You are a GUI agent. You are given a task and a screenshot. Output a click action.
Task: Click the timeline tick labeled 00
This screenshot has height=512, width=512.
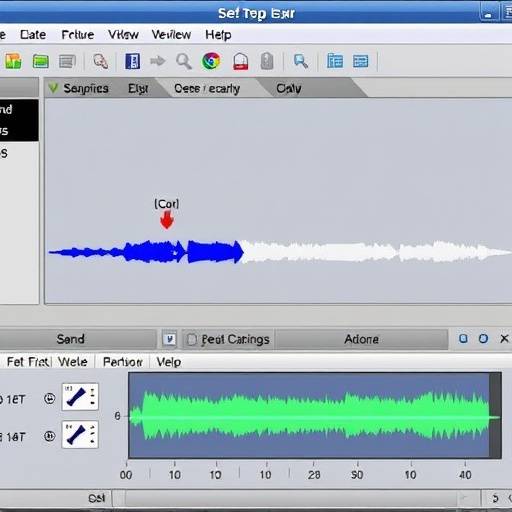126,475
